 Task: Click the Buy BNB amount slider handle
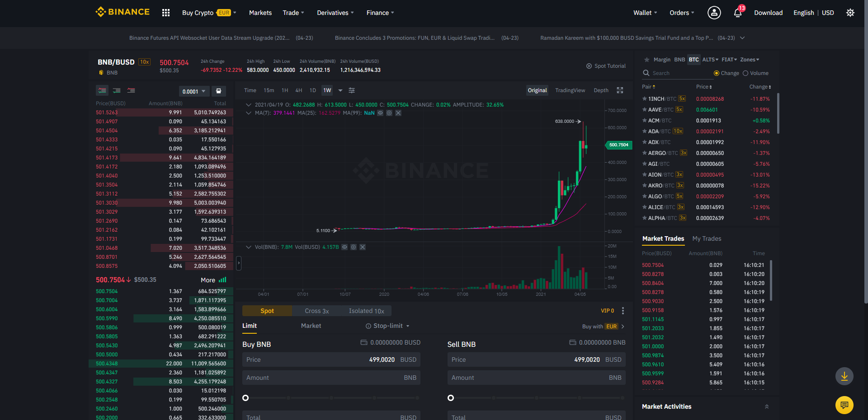pyautogui.click(x=245, y=398)
